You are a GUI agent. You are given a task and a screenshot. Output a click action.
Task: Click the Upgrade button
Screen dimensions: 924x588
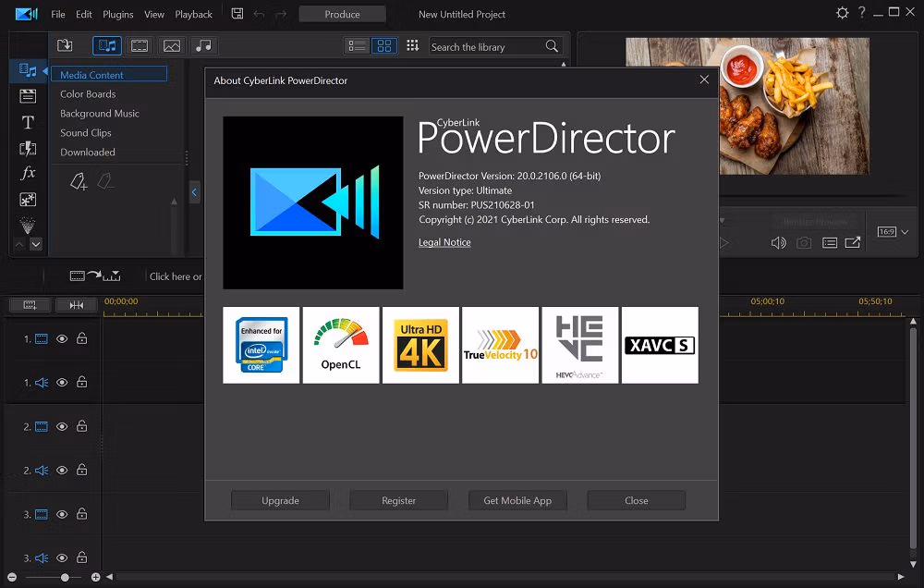281,500
